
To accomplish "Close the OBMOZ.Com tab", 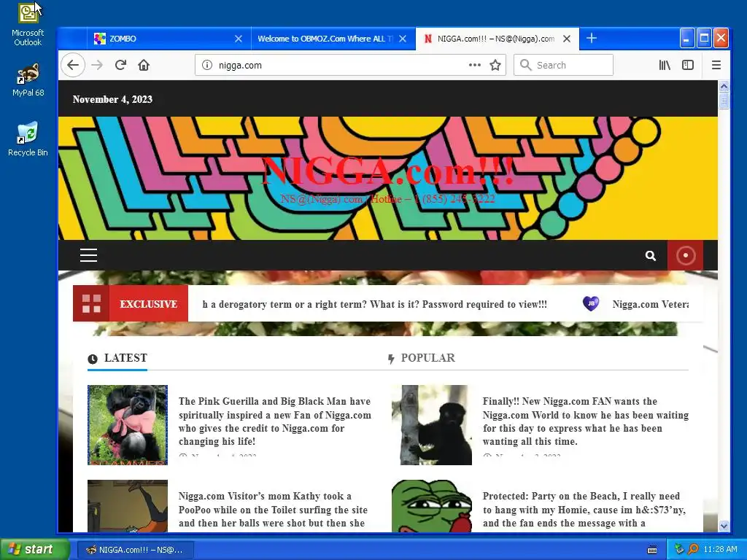I will pos(403,39).
